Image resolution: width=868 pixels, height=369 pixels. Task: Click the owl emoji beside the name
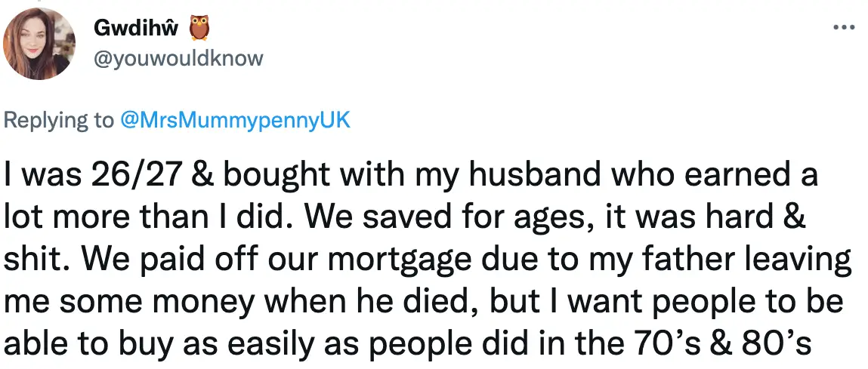199,29
